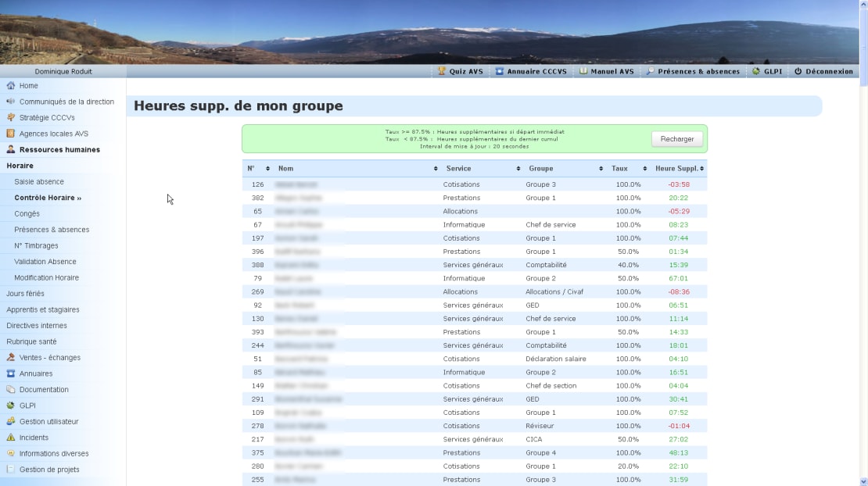Sort table by N° column arrows
Image resolution: width=868 pixels, height=486 pixels.
(x=267, y=169)
